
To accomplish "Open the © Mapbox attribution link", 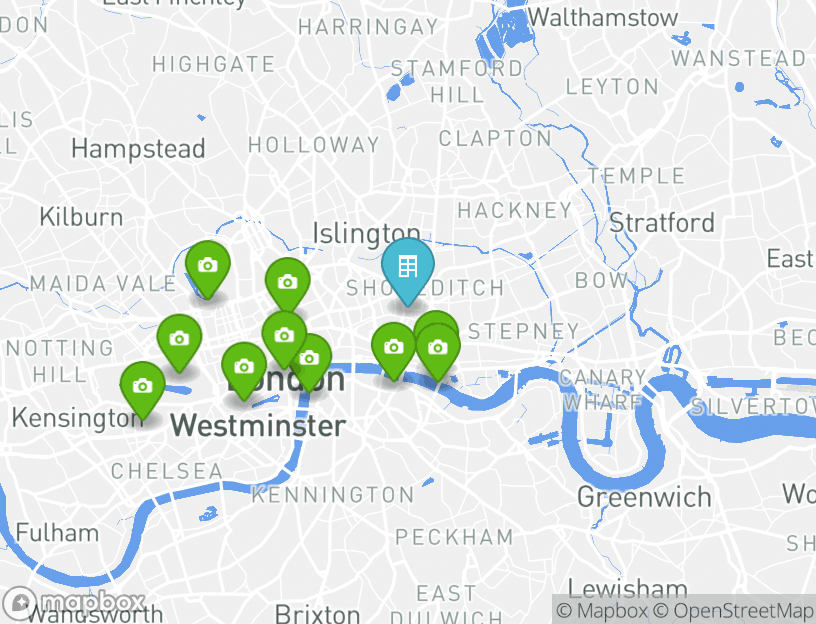I will pos(602,610).
